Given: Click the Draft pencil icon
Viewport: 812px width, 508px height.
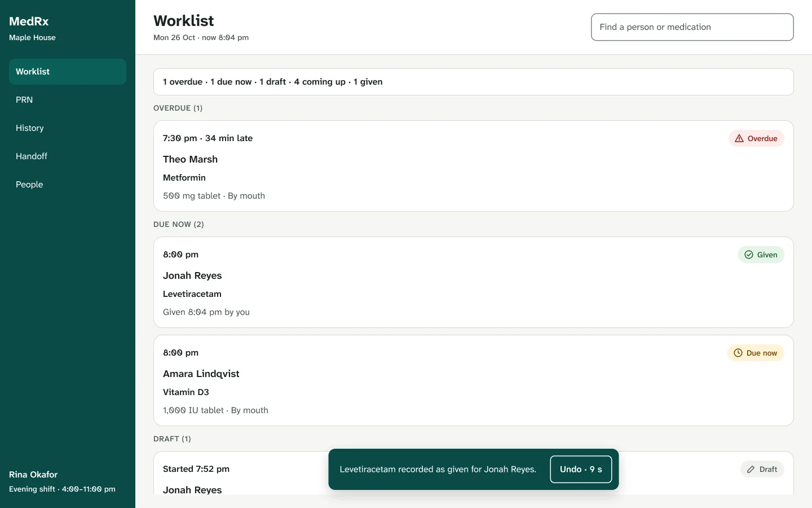Looking at the screenshot, I should click(x=751, y=469).
